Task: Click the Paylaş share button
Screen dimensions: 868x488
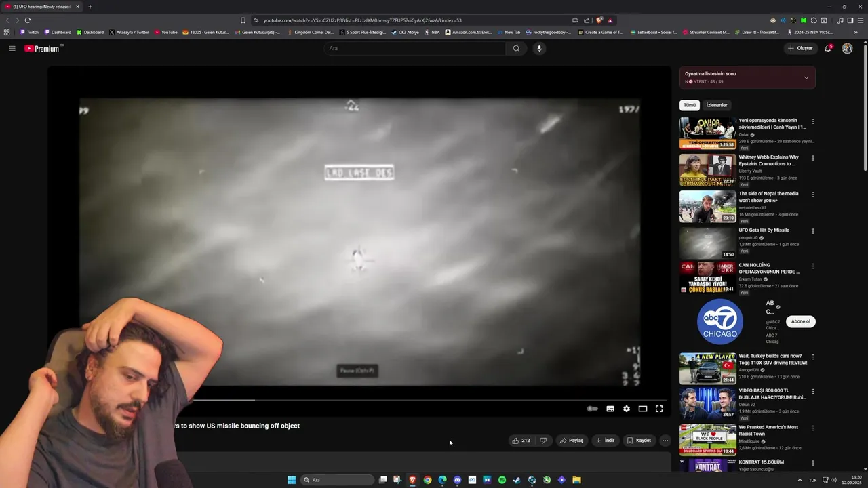Action: pos(571,441)
